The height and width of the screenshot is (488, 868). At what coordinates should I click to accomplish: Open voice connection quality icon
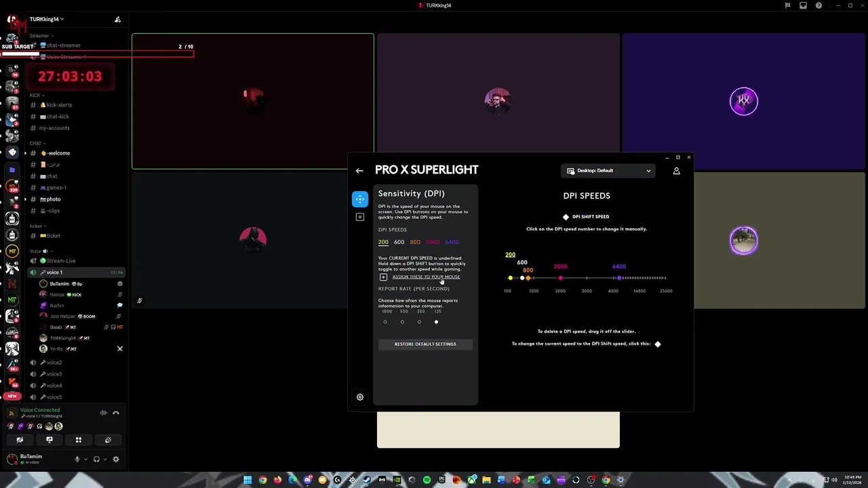pyautogui.click(x=12, y=413)
